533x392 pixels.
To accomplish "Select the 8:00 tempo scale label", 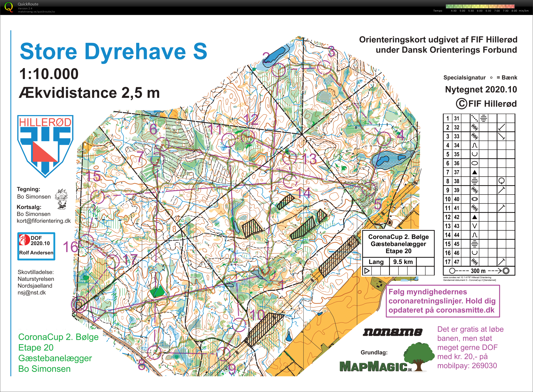I will 514,11.
